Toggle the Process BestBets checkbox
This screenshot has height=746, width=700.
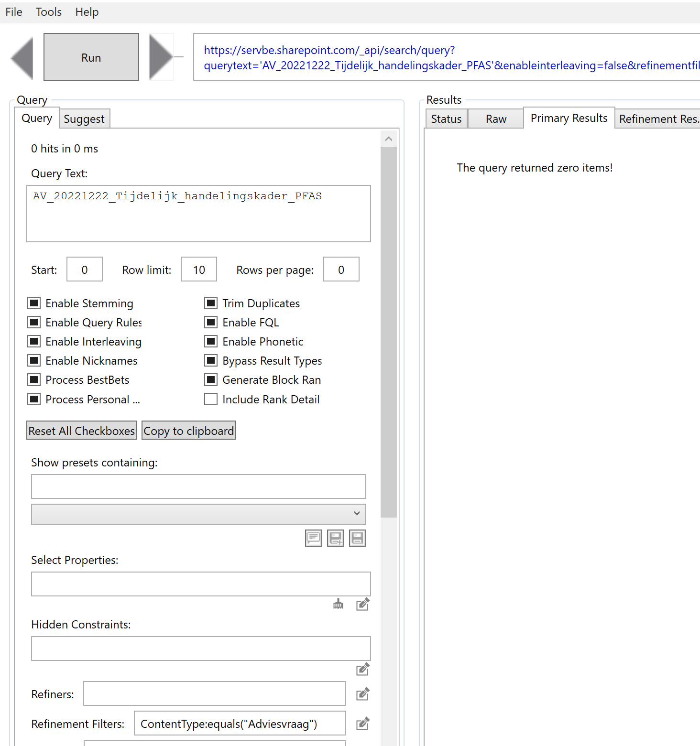34,380
